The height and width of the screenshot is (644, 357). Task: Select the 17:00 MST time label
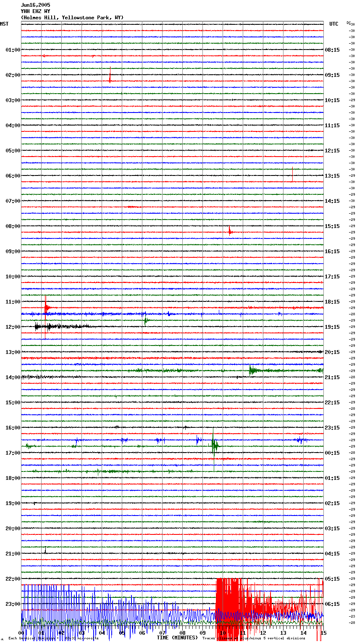tap(13, 453)
